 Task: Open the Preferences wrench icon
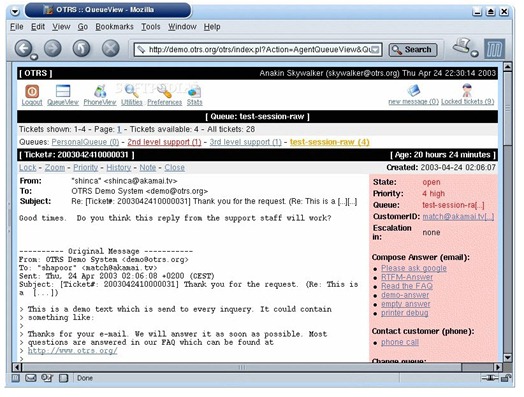point(164,91)
